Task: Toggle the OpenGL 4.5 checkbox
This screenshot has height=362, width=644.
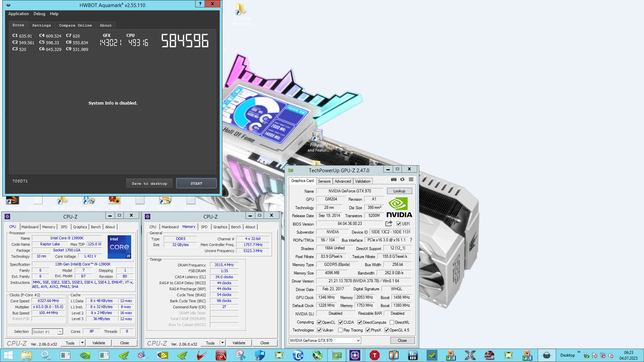Action: click(386, 330)
